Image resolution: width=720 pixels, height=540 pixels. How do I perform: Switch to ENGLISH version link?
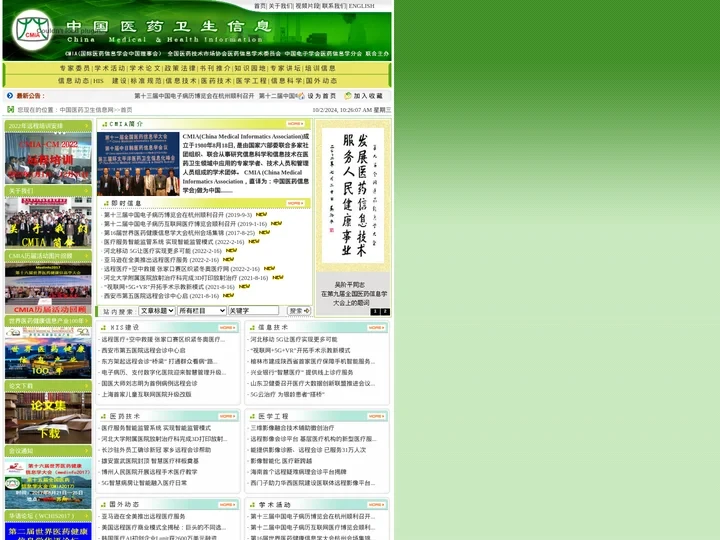[x=361, y=6]
